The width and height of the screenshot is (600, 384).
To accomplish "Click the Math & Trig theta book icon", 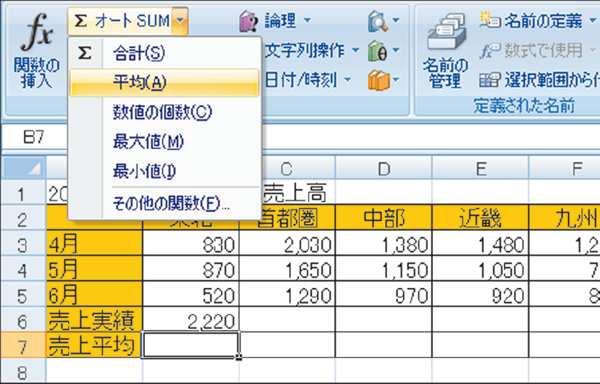I will tap(378, 51).
